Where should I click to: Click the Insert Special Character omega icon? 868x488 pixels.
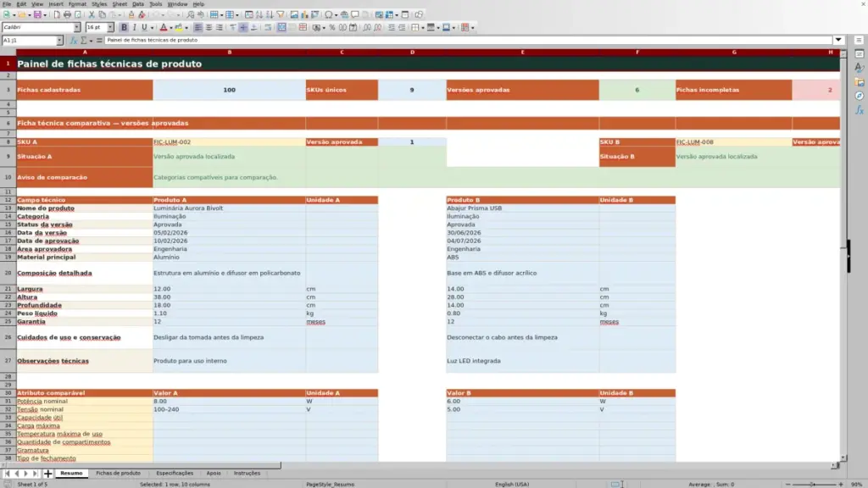pyautogui.click(x=329, y=15)
